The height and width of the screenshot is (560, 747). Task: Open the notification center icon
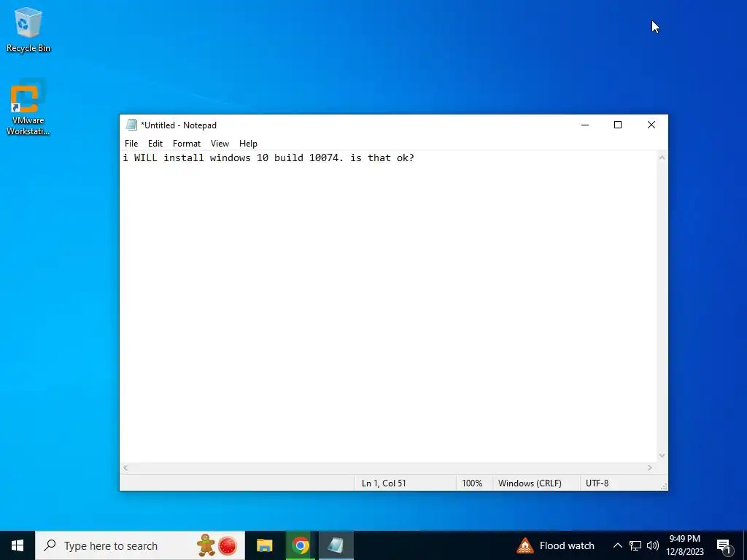pos(724,546)
